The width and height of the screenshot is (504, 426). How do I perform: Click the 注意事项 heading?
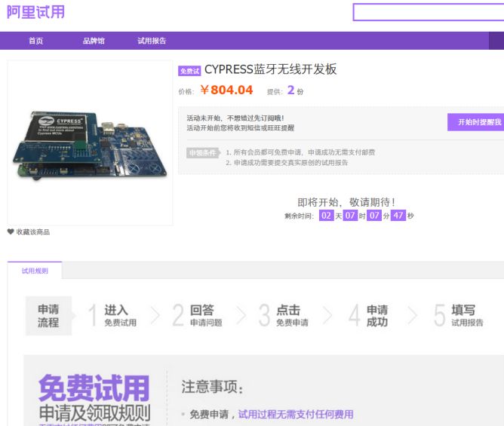[x=212, y=387]
